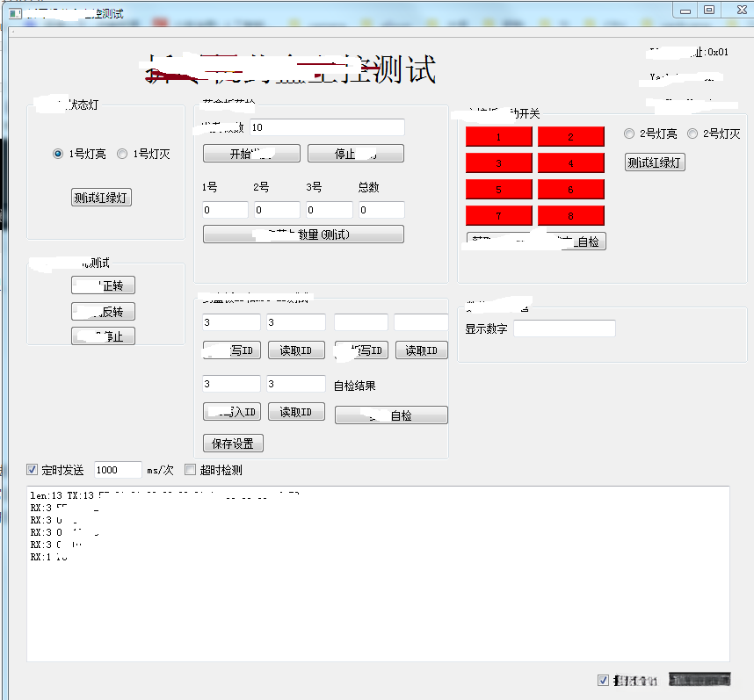Click 测试红绿灯 button under 2号灯 options
This screenshot has height=700, width=754.
point(655,162)
